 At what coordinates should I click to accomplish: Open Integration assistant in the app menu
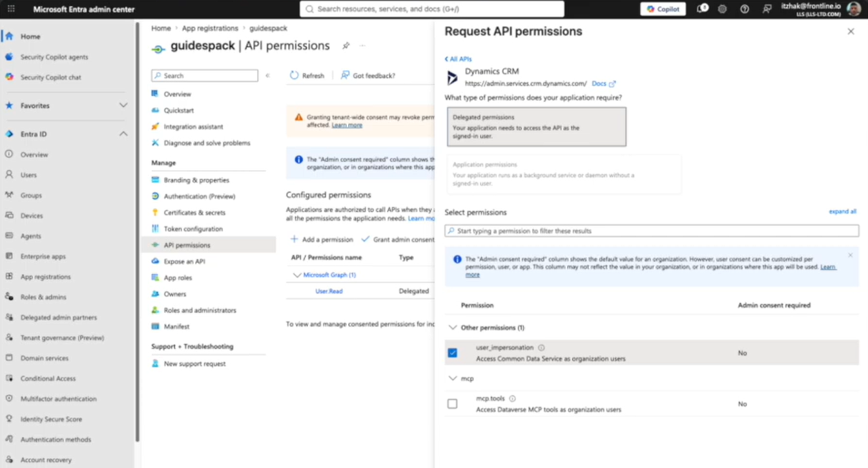[193, 127]
